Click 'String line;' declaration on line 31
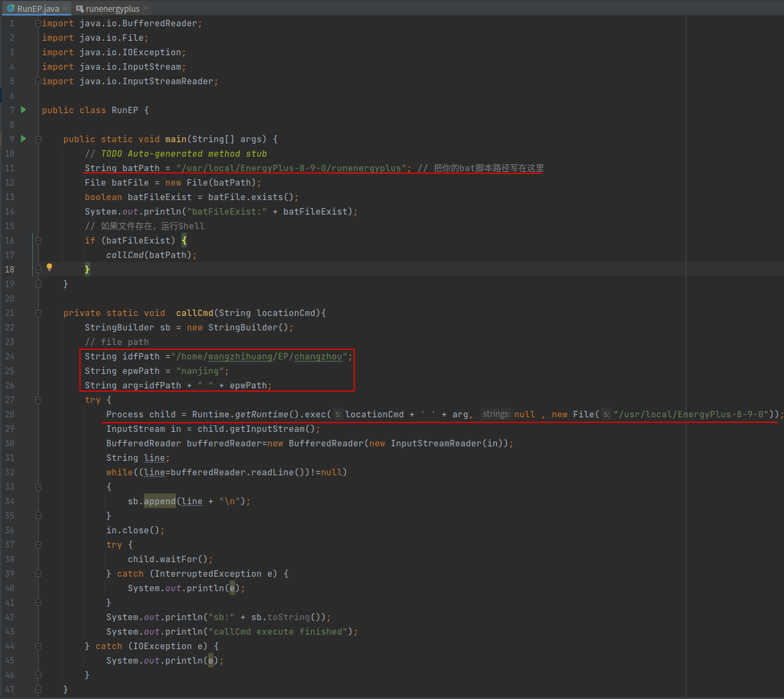Screen dimensions: 784x699 click(x=138, y=458)
